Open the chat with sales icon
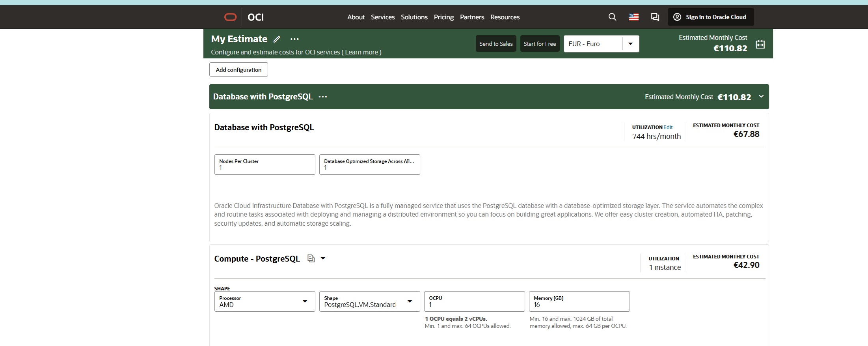Screen dimensions: 868x346 [x=655, y=17]
